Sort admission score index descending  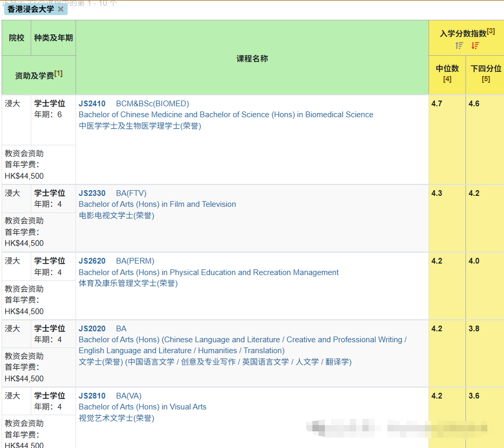[475, 46]
